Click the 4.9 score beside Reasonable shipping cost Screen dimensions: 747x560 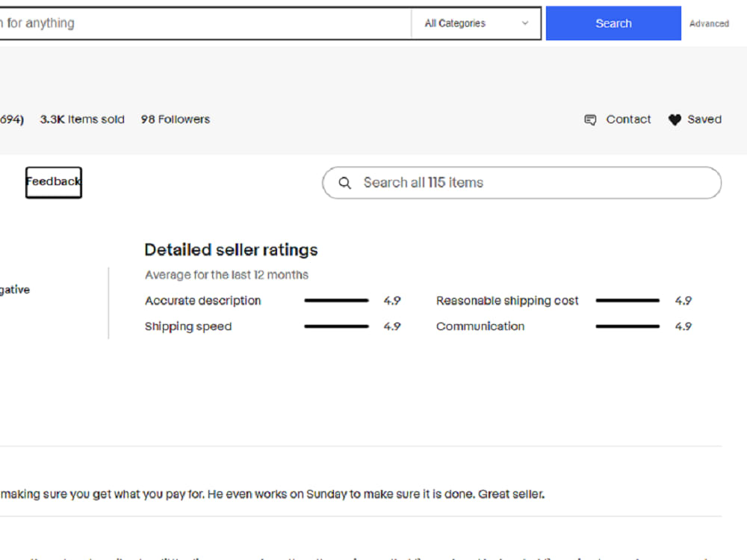point(684,301)
